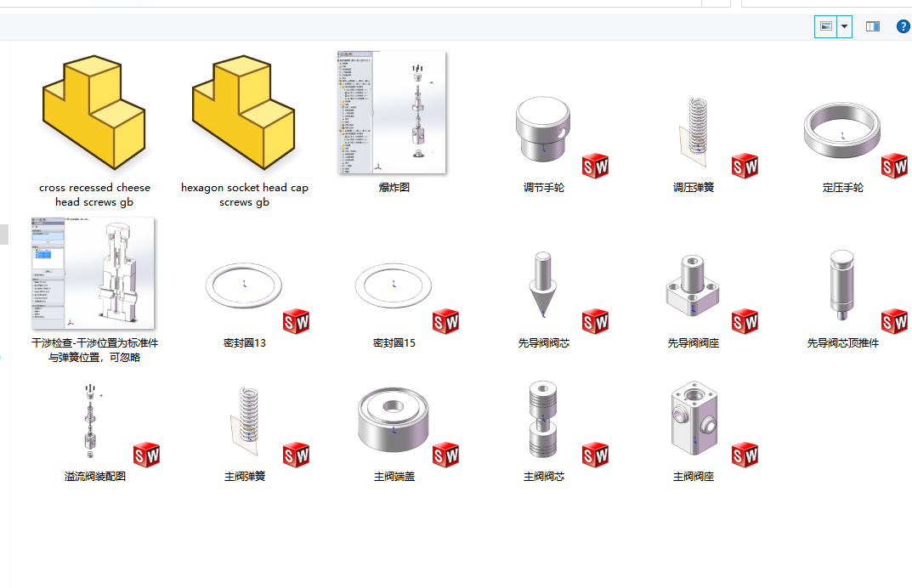912x588 pixels.
Task: Click the 干涉检查 interference check image thumbnail
Action: pos(93,274)
